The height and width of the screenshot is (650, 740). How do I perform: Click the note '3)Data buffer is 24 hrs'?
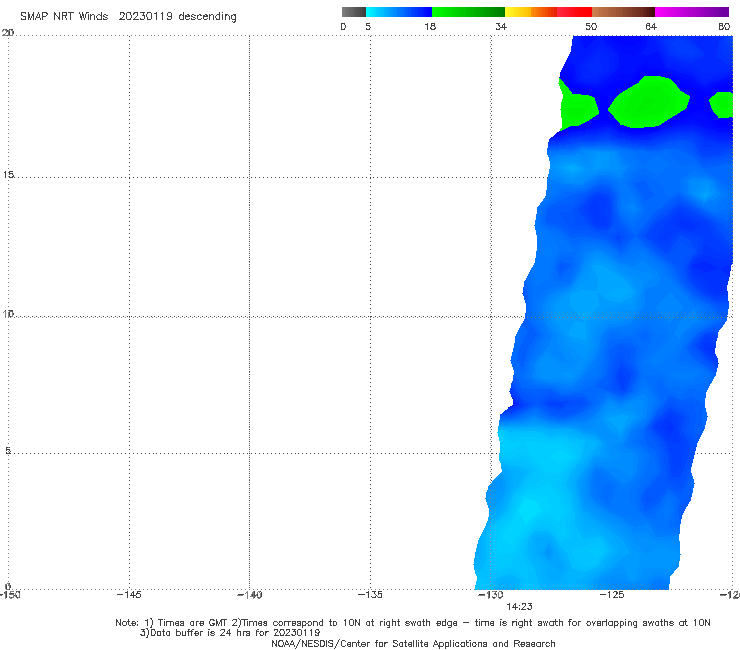tap(230, 633)
